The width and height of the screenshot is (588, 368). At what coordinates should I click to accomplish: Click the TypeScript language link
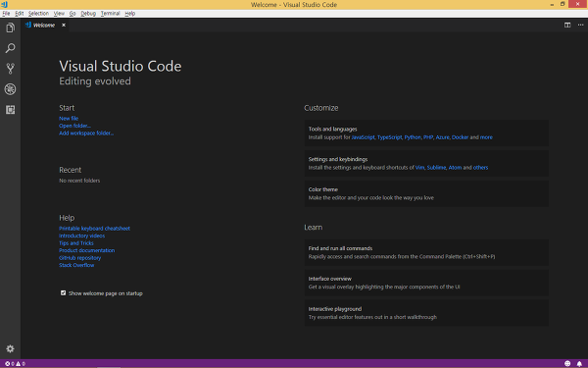coord(389,137)
